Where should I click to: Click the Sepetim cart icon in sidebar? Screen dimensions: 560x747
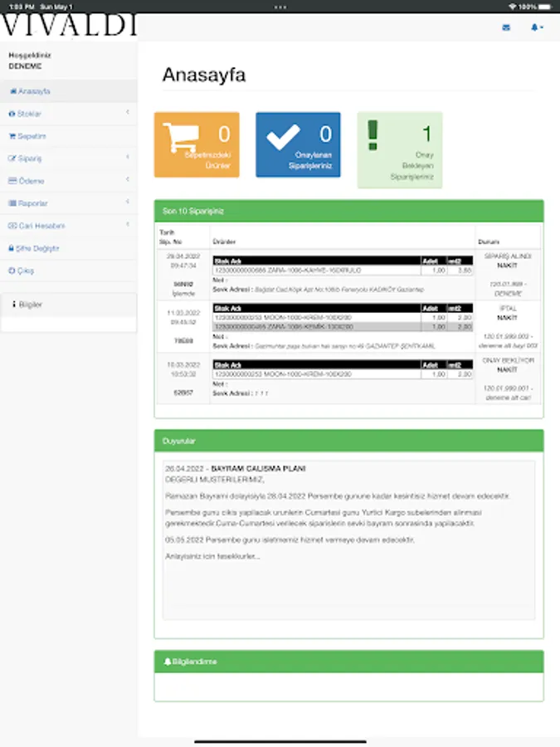pos(12,136)
